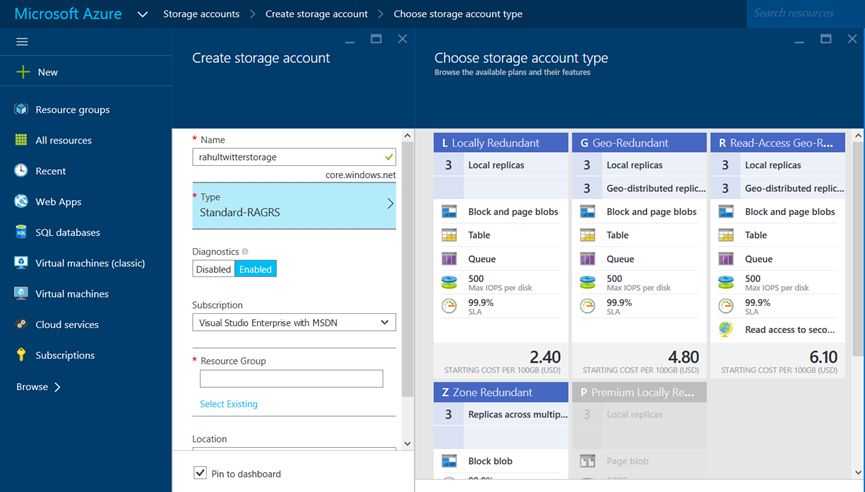Viewport: 865px width, 492px height.
Task: Select the Geo-Redundant plan header
Action: click(639, 143)
